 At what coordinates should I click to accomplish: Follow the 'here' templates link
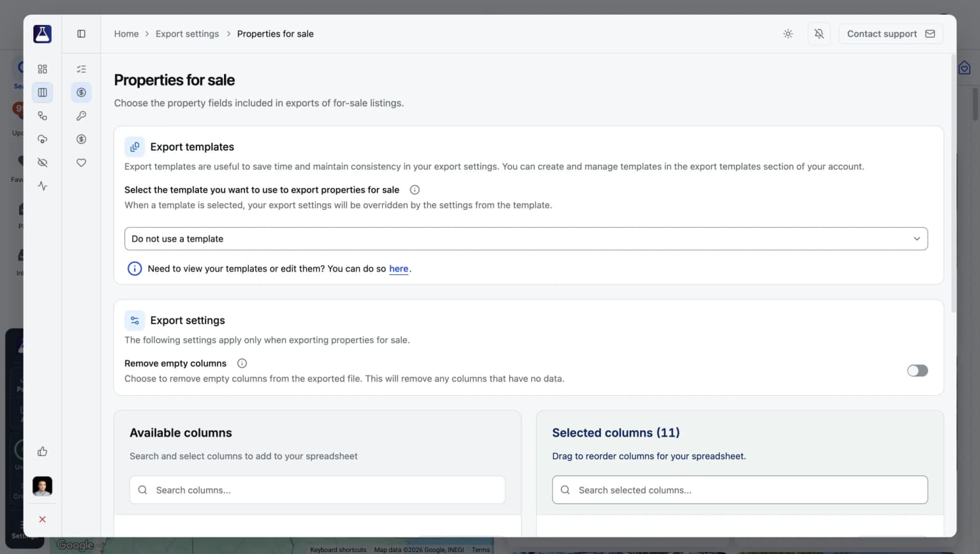pyautogui.click(x=399, y=269)
